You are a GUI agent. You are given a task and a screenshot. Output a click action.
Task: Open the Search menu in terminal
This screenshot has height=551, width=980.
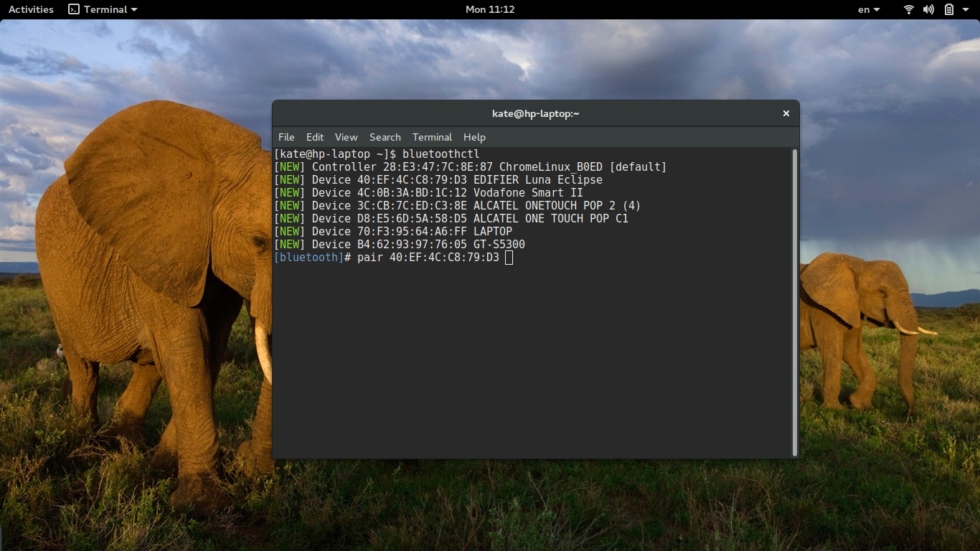click(x=385, y=137)
